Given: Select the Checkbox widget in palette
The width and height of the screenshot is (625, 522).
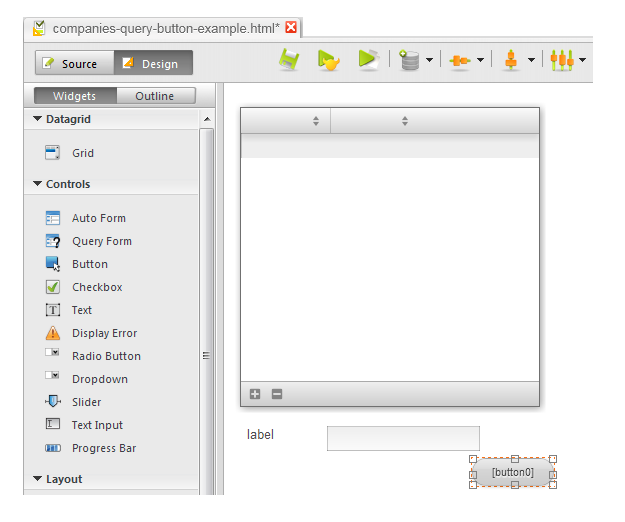Looking at the screenshot, I should click(x=96, y=287).
